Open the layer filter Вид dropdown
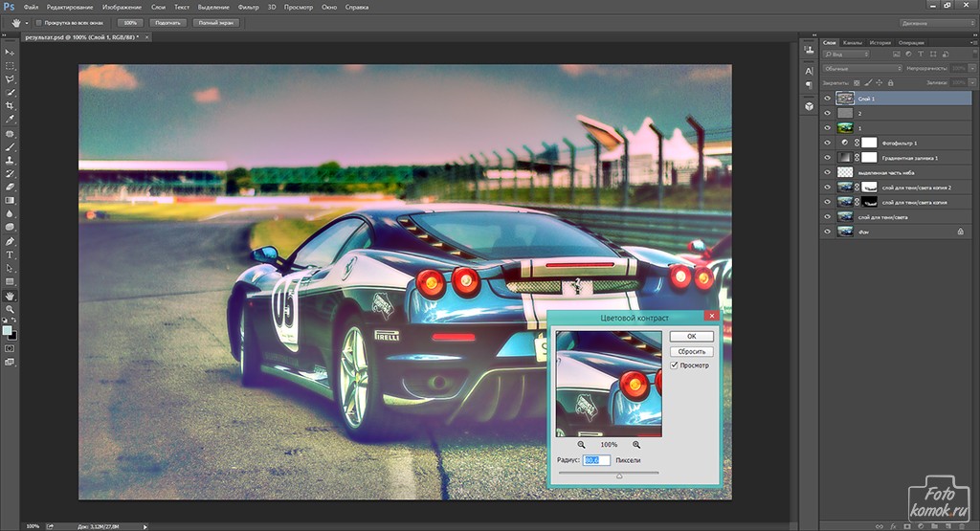The width and height of the screenshot is (980, 531). coord(846,55)
